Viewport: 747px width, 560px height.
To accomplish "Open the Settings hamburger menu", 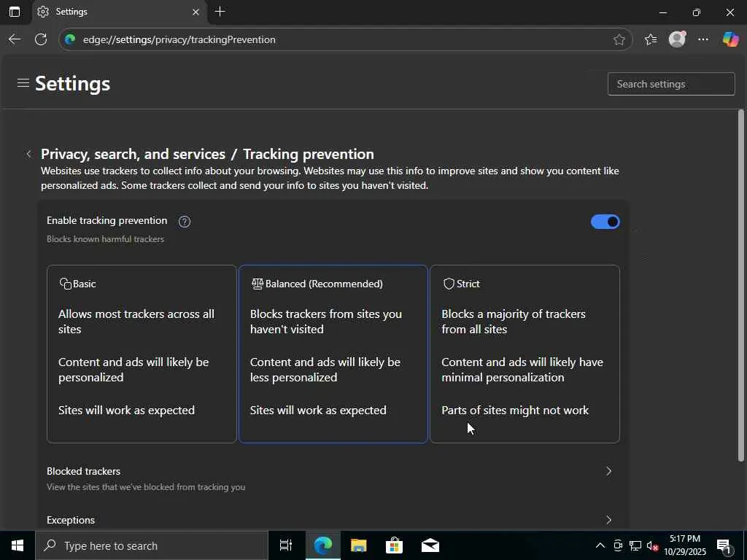I will (23, 83).
